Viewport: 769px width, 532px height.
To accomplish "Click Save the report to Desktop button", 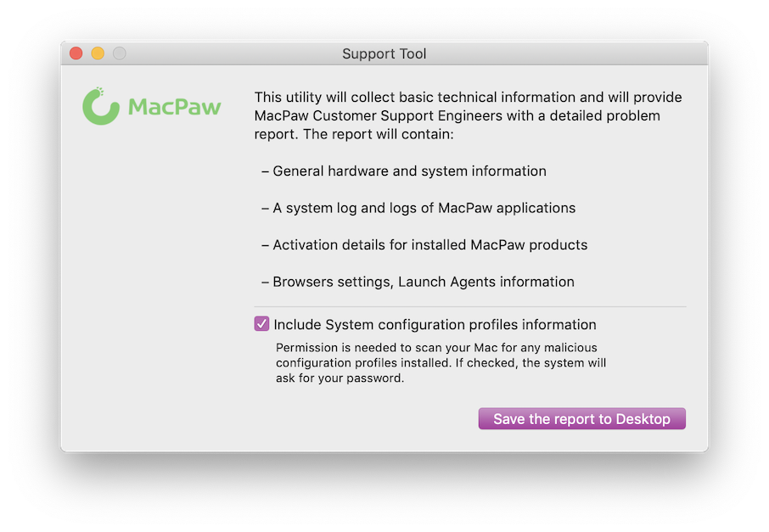I will (581, 419).
